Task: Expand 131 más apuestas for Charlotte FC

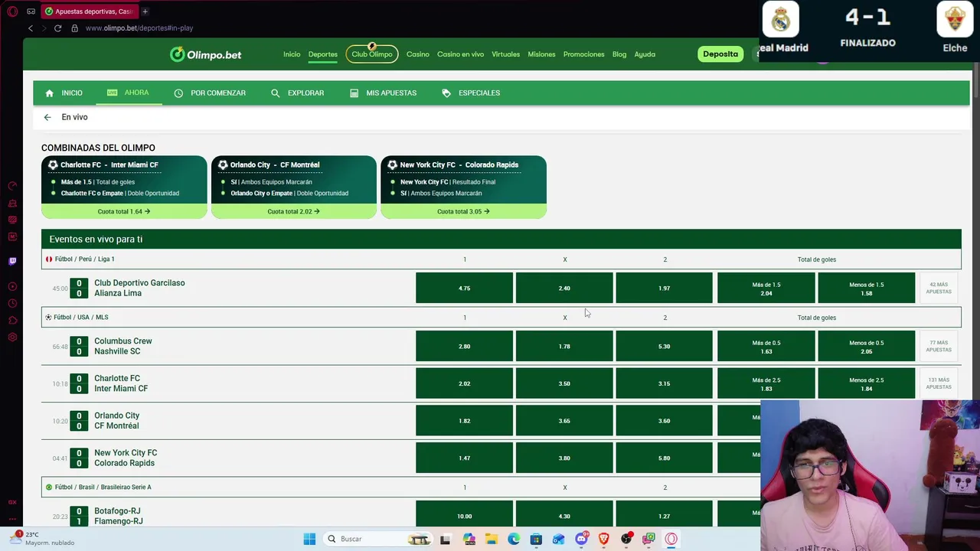Action: point(939,383)
